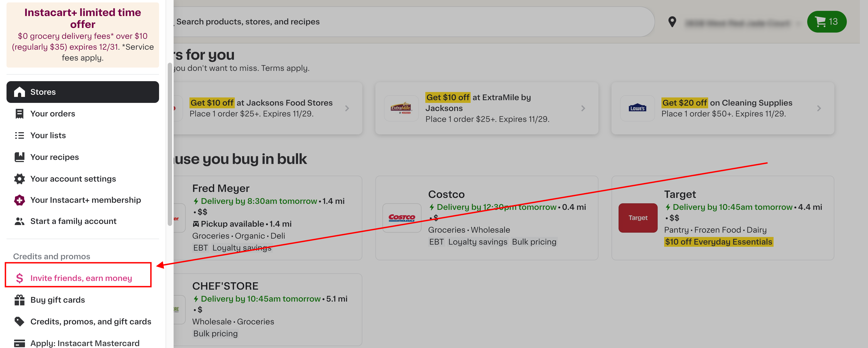Viewport: 868px width, 348px height.
Task: Click the Costco logo thumbnail
Action: [x=402, y=218]
